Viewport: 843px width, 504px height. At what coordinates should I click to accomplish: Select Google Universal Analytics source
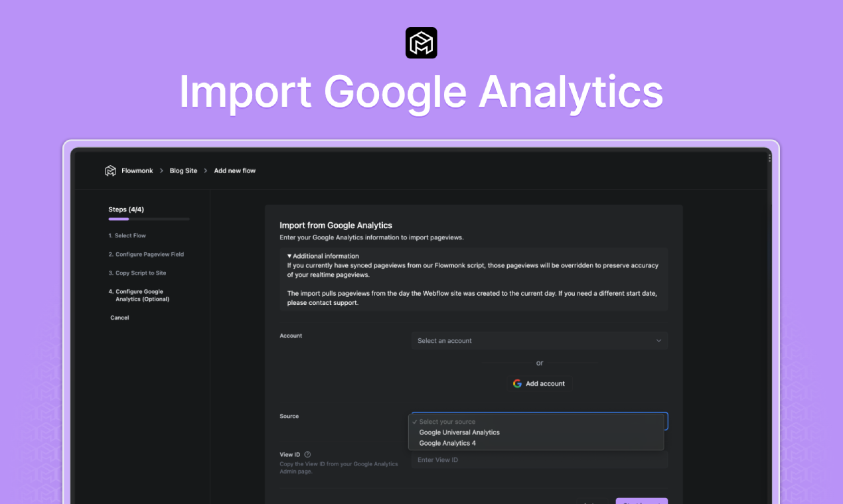point(536,432)
